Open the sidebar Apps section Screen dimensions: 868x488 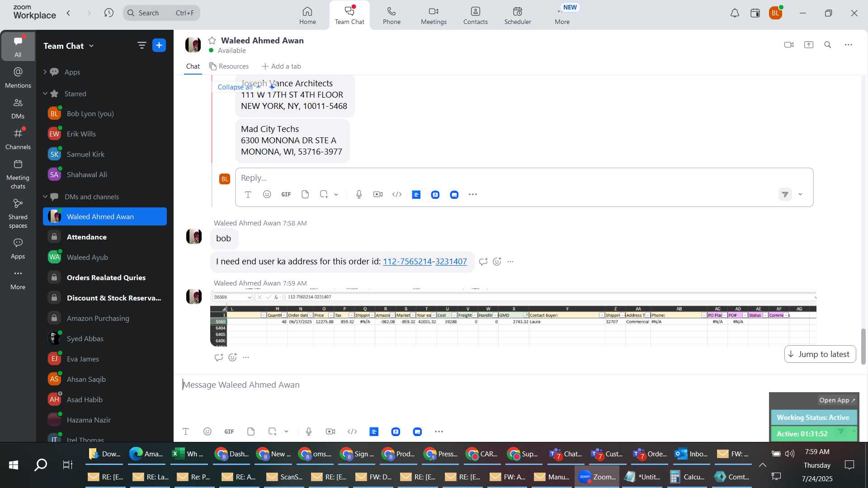click(18, 249)
